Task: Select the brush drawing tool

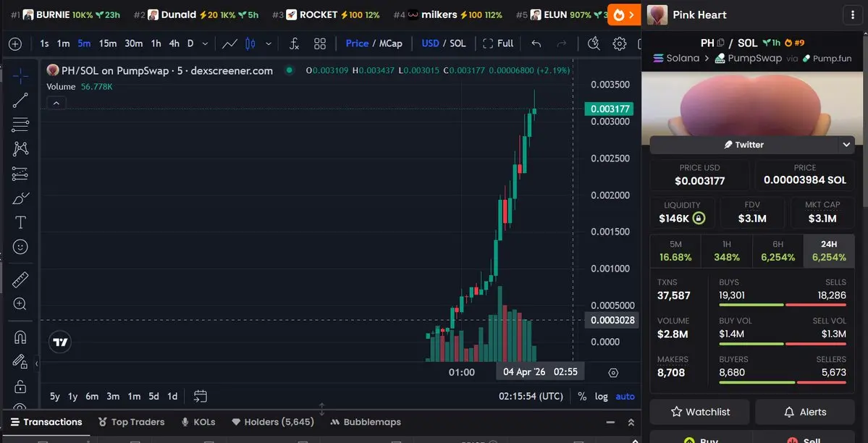Action: coord(20,198)
